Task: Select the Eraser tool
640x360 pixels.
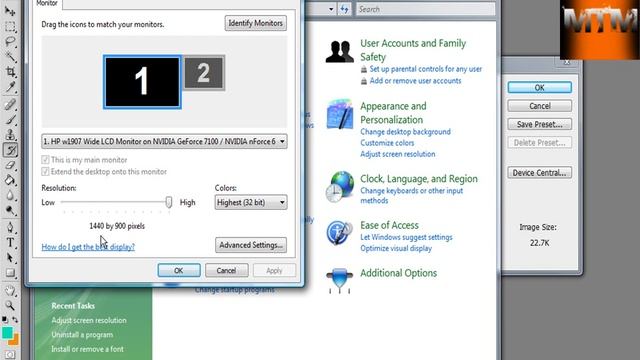Action: point(10,165)
